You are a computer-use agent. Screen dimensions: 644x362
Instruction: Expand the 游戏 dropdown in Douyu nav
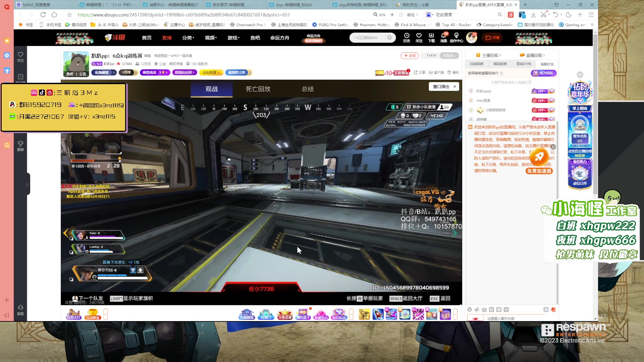[233, 38]
